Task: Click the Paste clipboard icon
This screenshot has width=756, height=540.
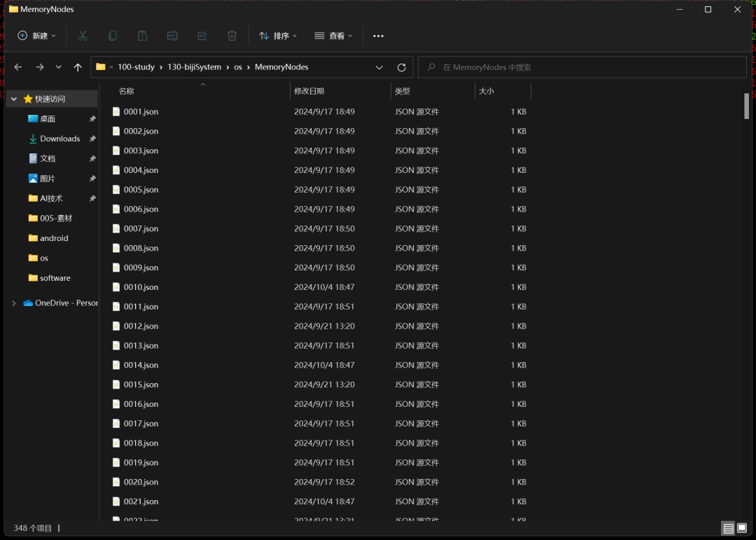Action: click(x=142, y=36)
